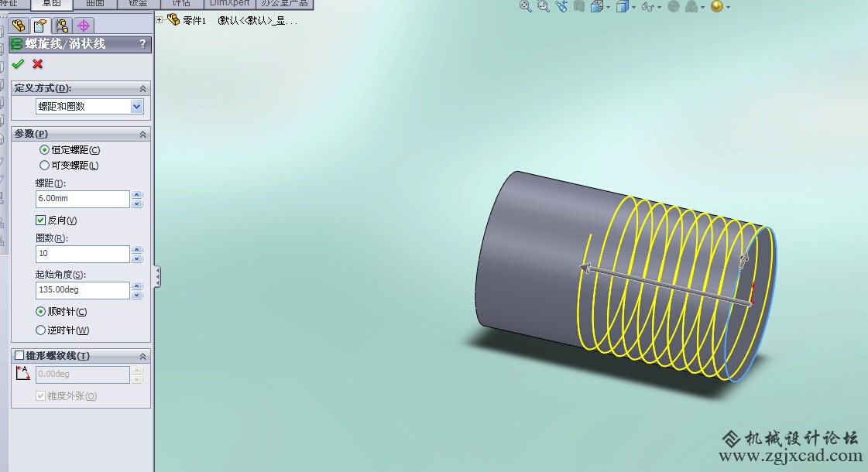Click the Apply Scene icon
This screenshot has width=868, height=472.
click(691, 7)
